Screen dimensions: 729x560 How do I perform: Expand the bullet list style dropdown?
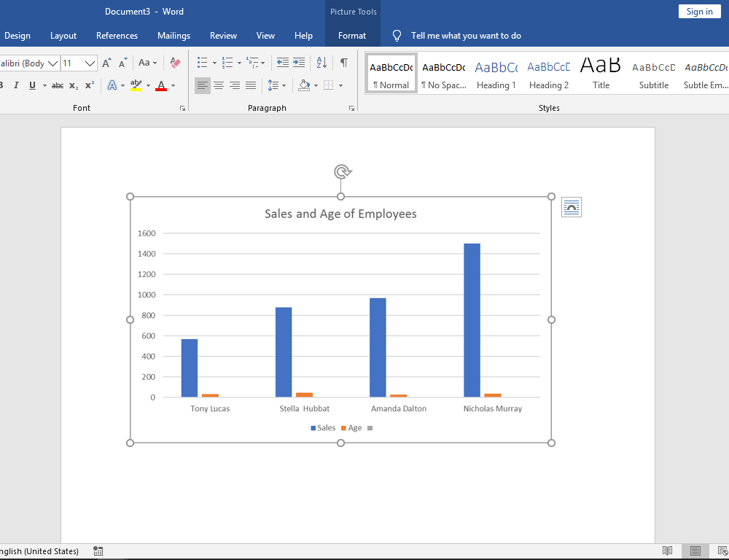[x=214, y=63]
